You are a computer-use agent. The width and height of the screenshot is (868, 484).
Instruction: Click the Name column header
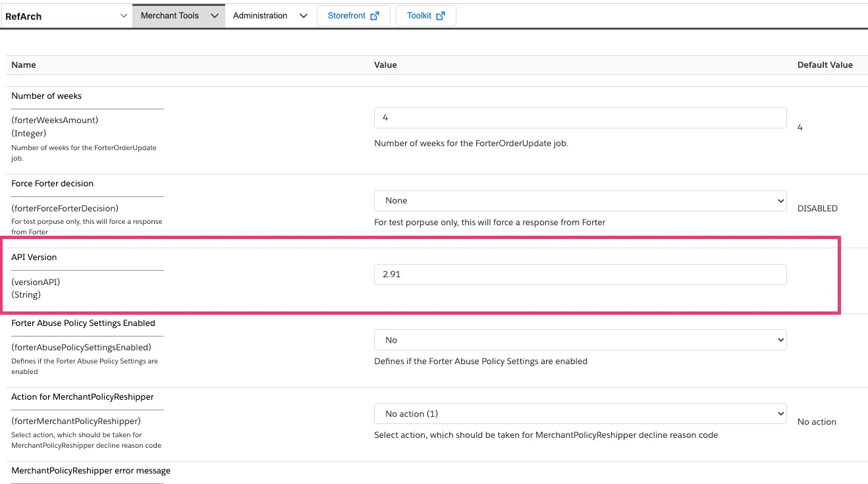(24, 65)
